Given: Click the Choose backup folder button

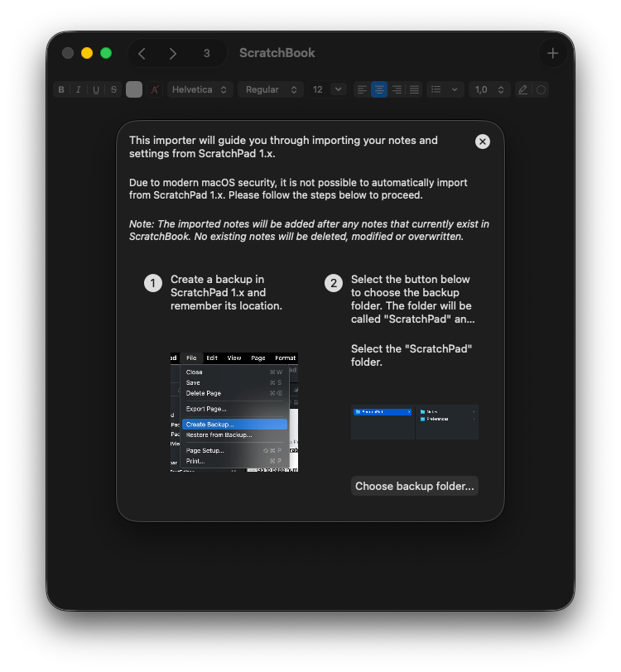Looking at the screenshot, I should point(415,486).
